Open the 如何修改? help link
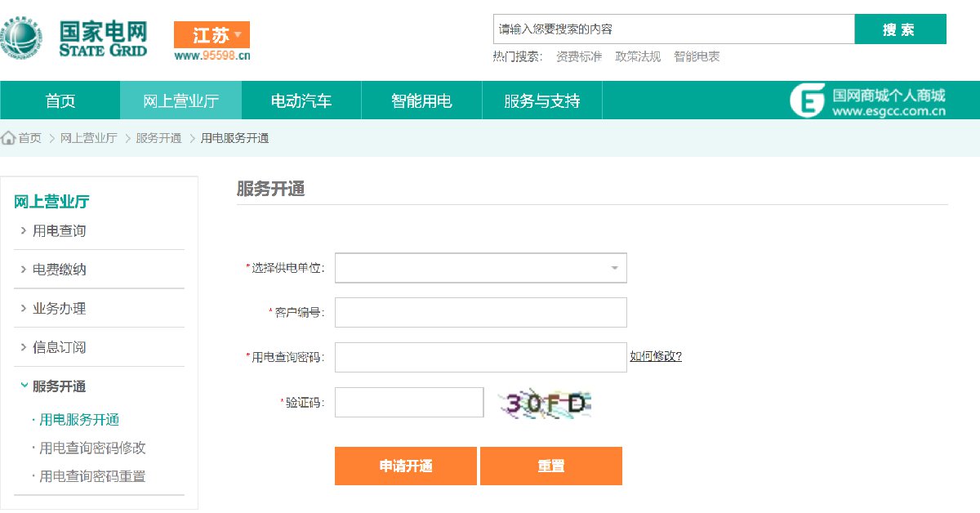 click(655, 356)
